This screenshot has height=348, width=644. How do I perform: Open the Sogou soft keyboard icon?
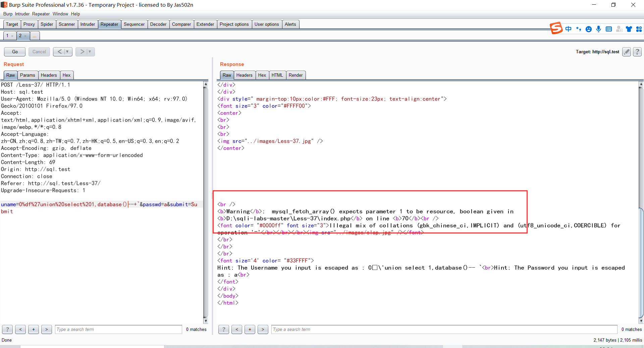pos(609,29)
